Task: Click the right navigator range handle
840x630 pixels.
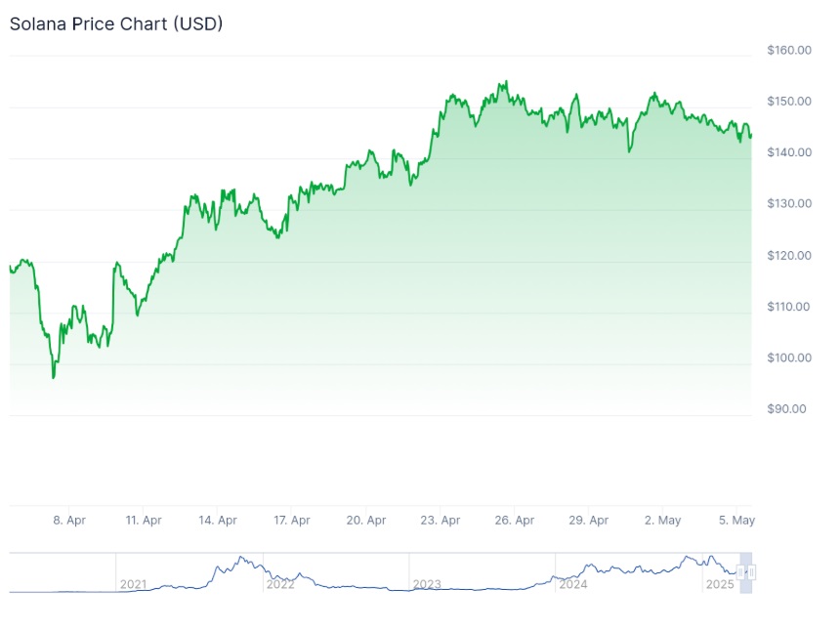Action: (x=752, y=572)
